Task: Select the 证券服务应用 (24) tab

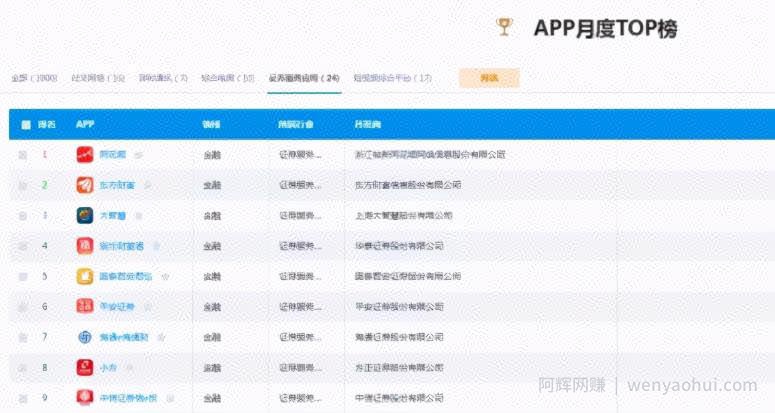Action: point(304,78)
